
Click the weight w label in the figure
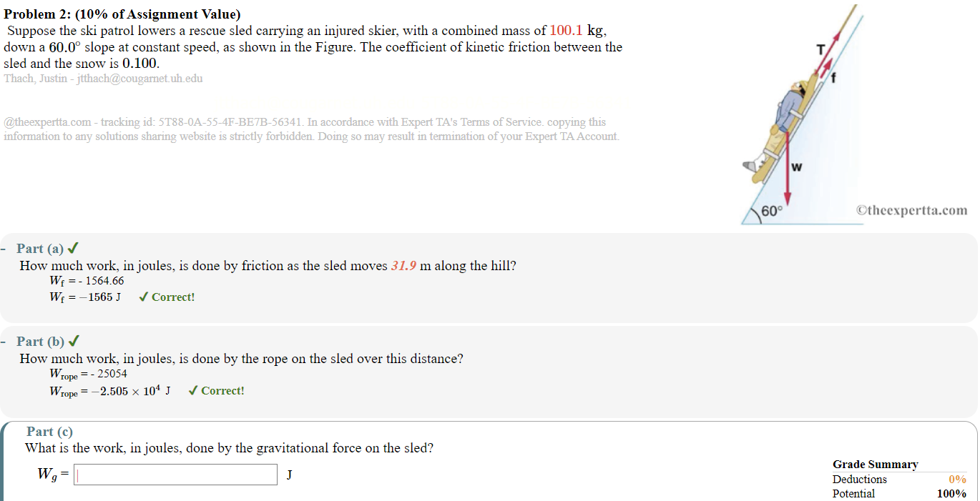[x=796, y=167]
